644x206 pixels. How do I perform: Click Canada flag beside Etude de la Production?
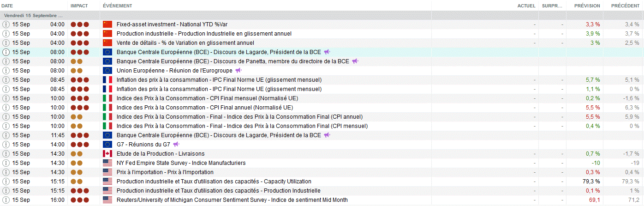[x=107, y=153]
